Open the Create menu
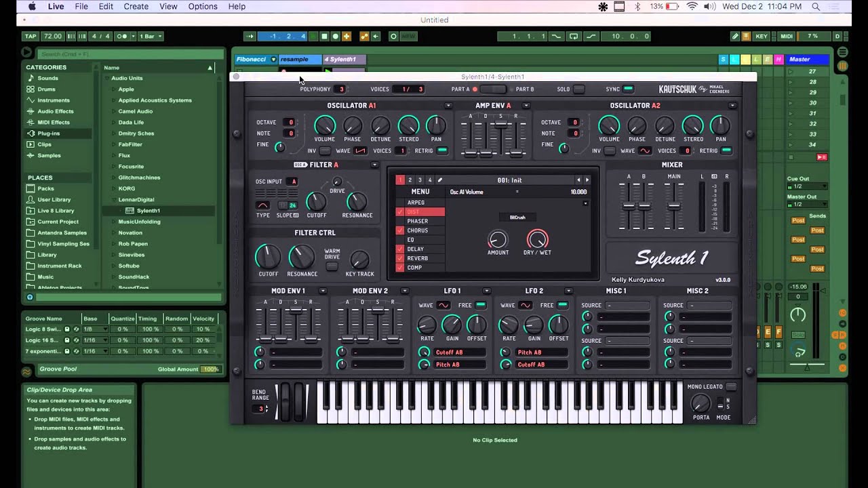This screenshot has height=488, width=868. (136, 6)
